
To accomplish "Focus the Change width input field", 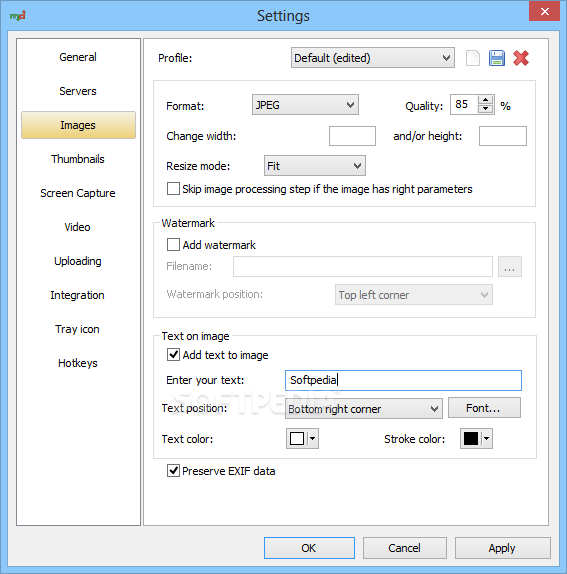I will tap(352, 136).
